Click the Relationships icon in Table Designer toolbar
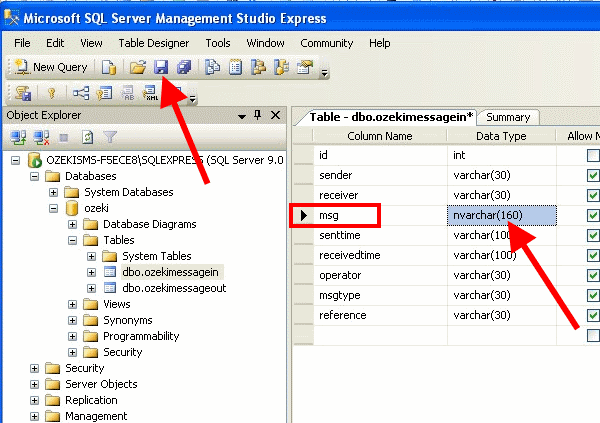Screen dimensions: 600x423 (81, 93)
